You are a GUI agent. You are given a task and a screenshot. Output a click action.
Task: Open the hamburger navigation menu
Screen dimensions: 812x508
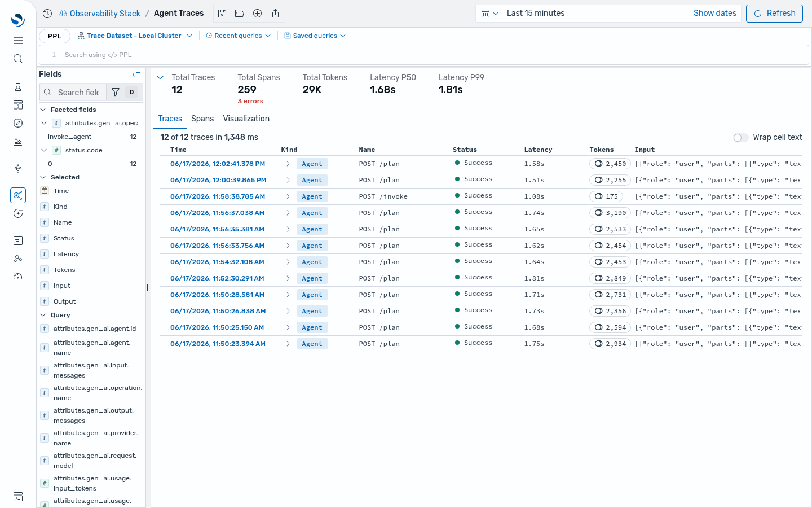pyautogui.click(x=18, y=41)
